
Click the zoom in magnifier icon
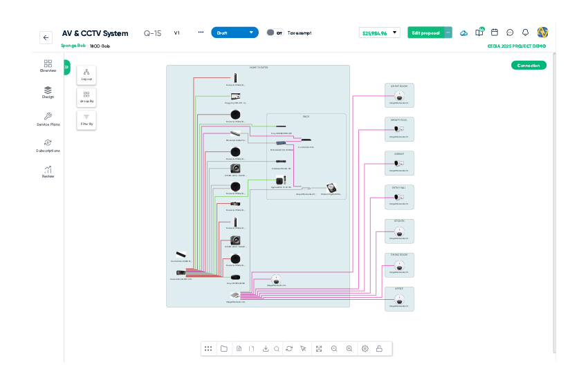pos(349,349)
